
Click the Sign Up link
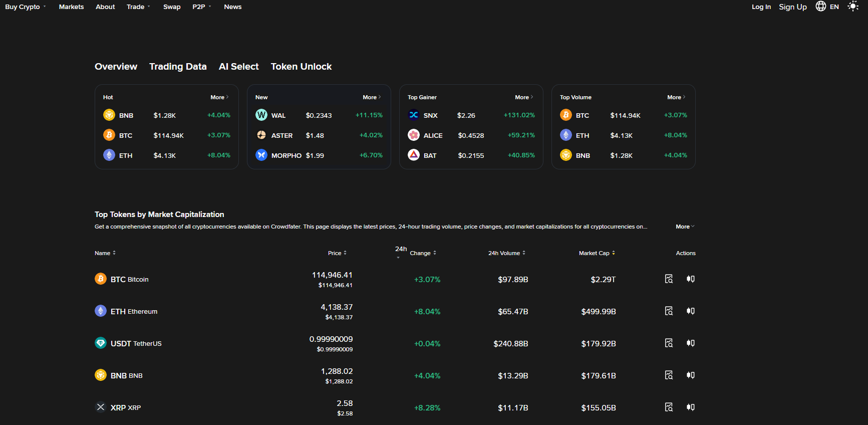(x=792, y=7)
